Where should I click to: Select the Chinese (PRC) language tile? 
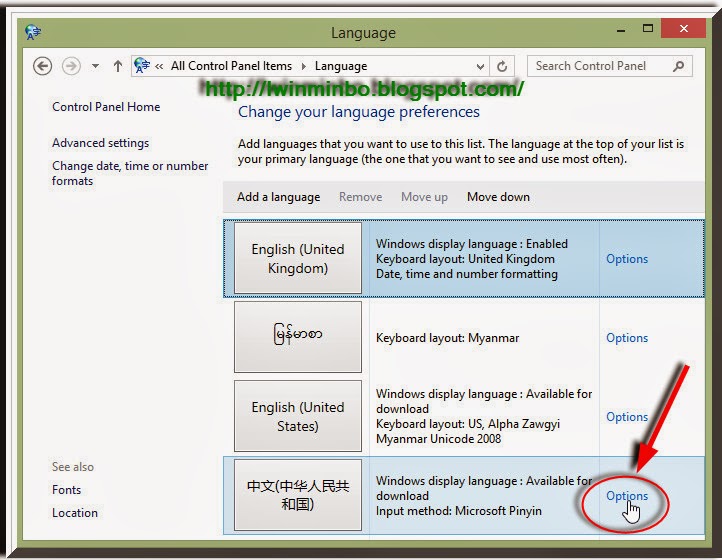pos(298,495)
